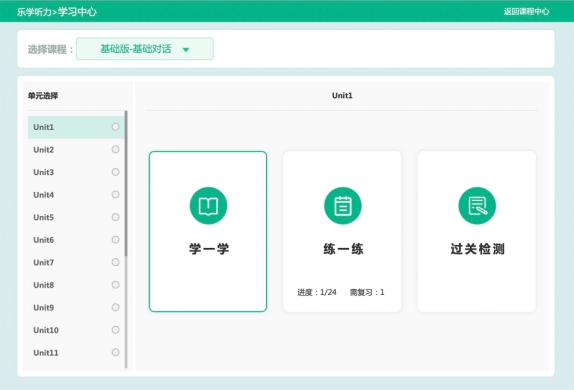574x390 pixels.
Task: Open the 过关检测 card
Action: tap(477, 231)
